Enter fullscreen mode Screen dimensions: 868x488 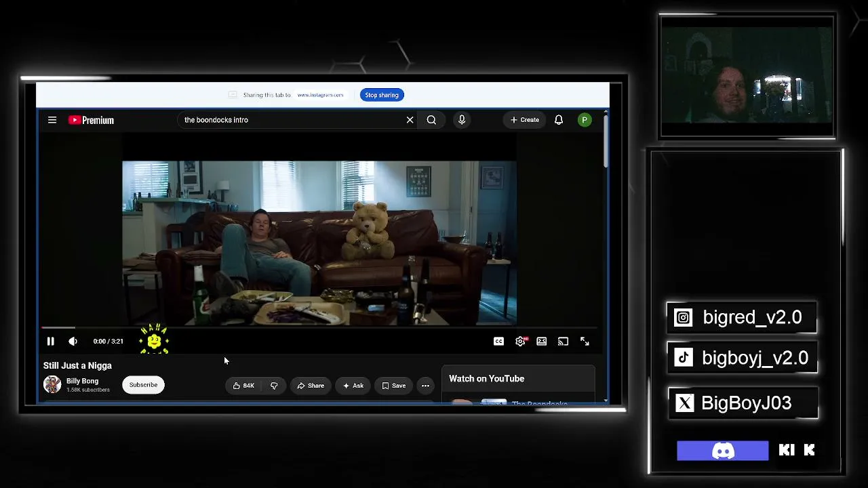coord(585,342)
